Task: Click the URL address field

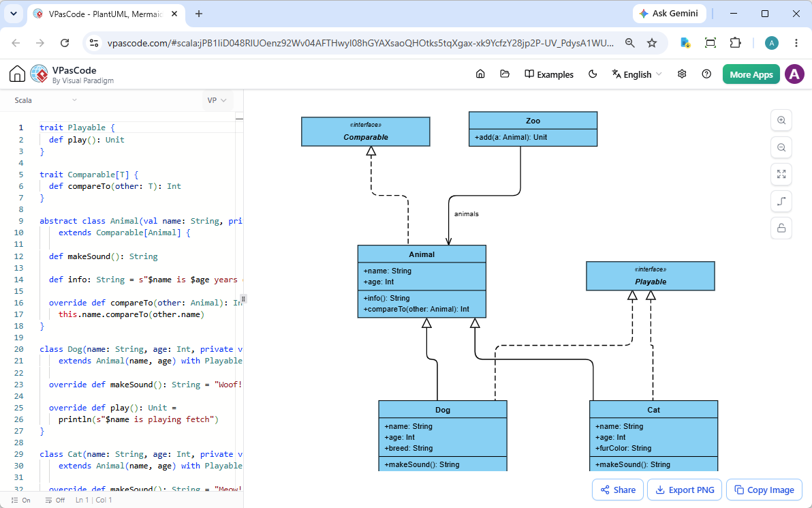Action: [360, 43]
